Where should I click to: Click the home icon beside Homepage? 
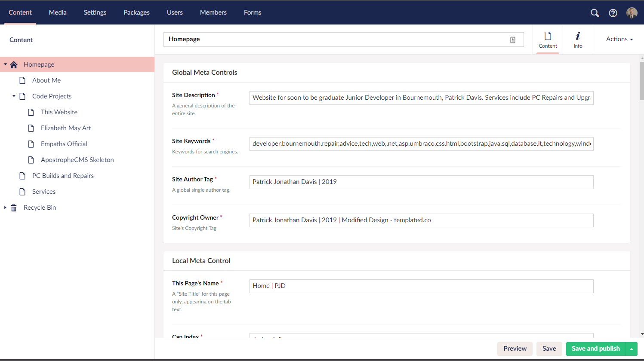coord(14,64)
